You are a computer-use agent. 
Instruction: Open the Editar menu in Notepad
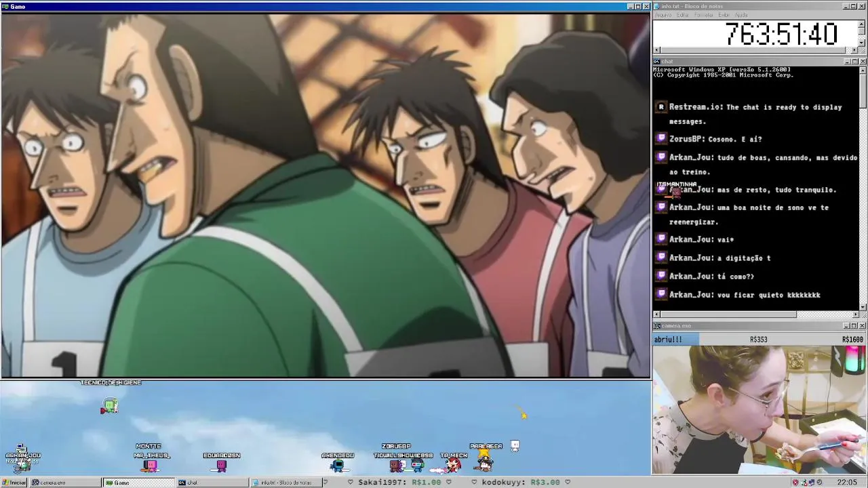point(682,15)
